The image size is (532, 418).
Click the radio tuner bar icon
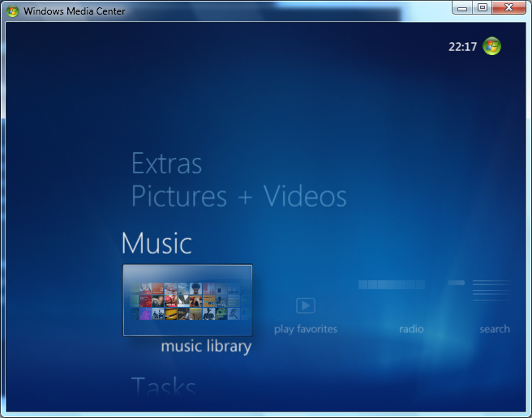(392, 285)
